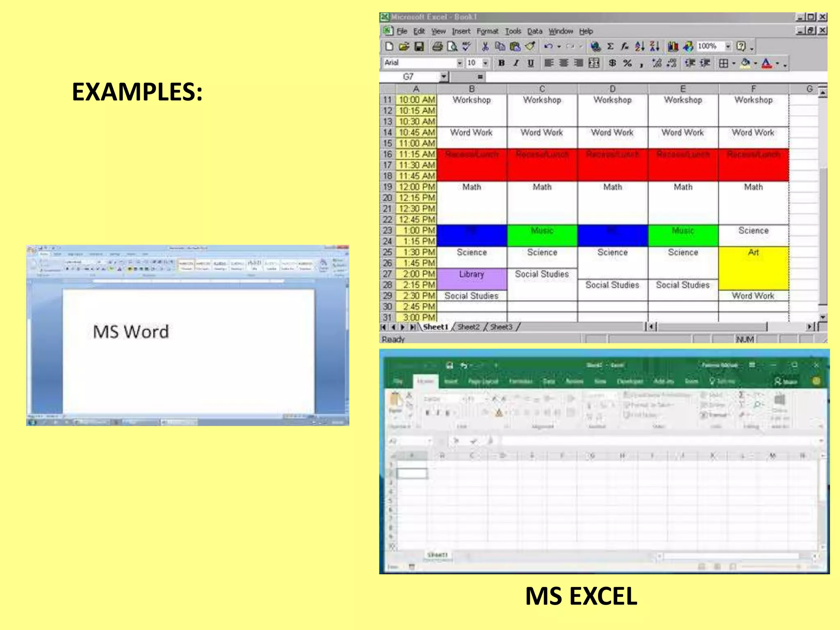Click the classic Excel formula bar input

click(656, 77)
